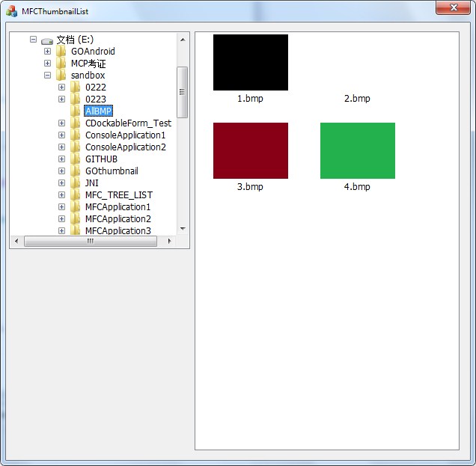This screenshot has height=466, width=476.
Task: Select the dark red 3.bmp thumbnail
Action: pyautogui.click(x=251, y=150)
